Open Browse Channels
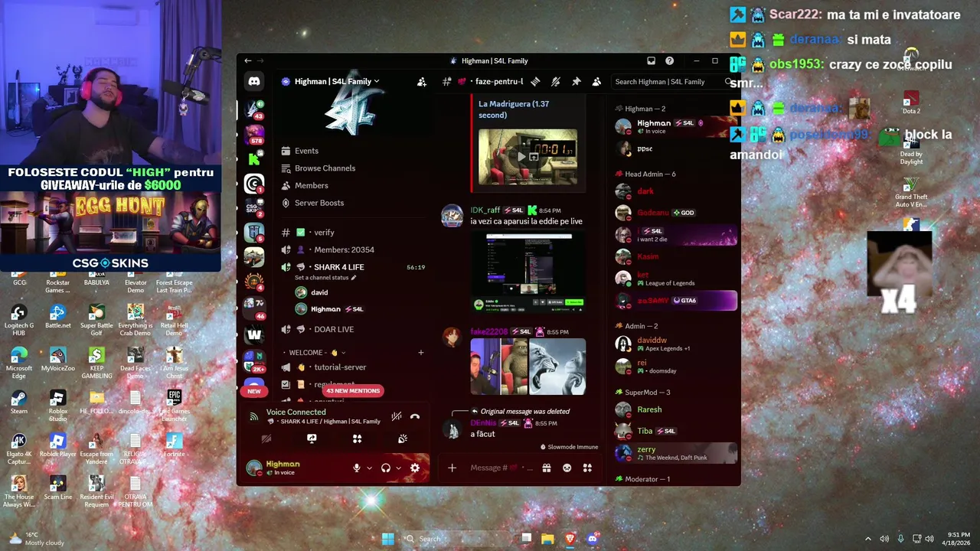 tap(325, 168)
